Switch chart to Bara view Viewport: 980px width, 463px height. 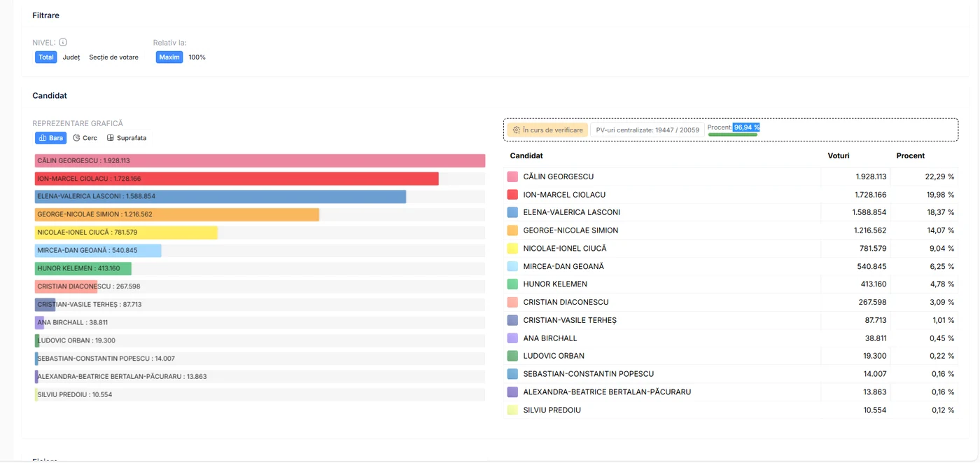click(51, 138)
